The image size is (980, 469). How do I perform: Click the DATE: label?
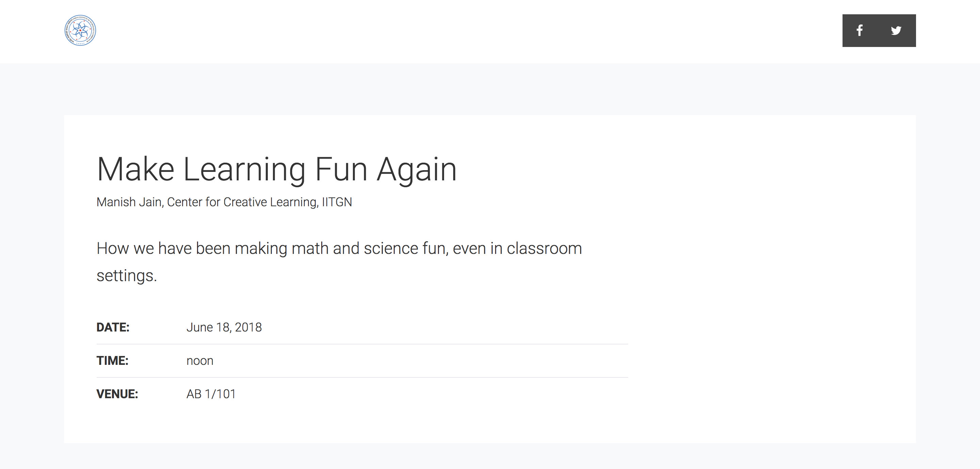(x=113, y=327)
